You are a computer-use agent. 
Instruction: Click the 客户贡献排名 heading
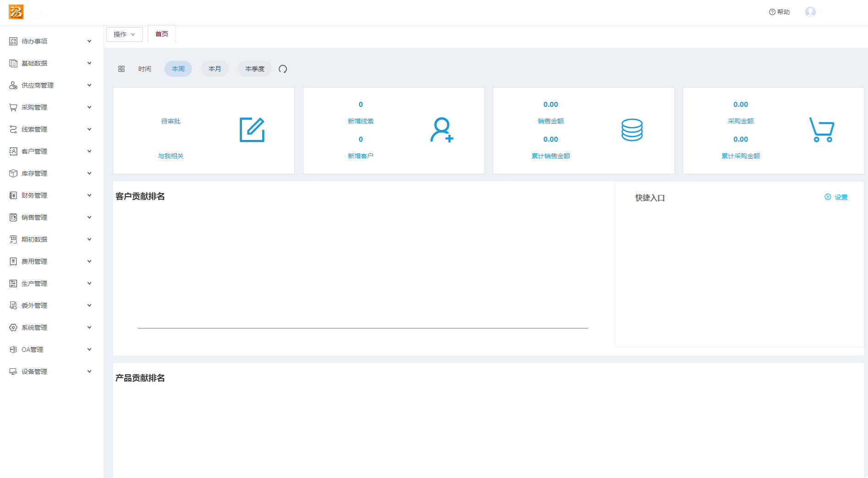(140, 196)
